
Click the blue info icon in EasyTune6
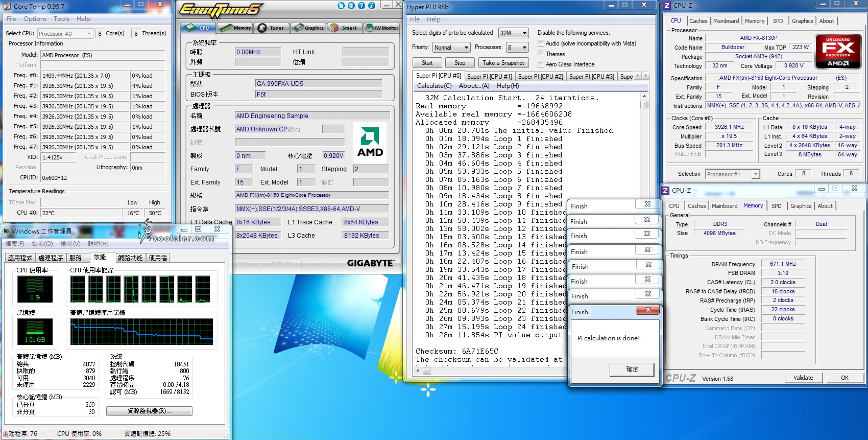(x=372, y=6)
